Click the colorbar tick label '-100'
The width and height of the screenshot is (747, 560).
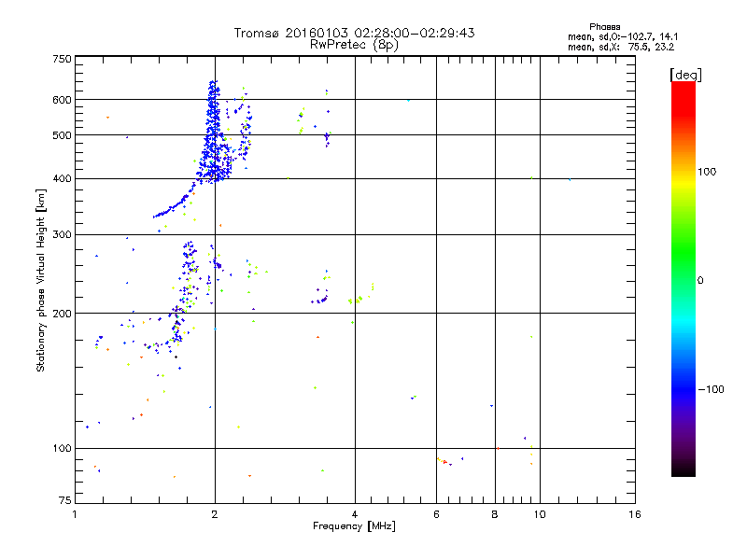tap(712, 389)
